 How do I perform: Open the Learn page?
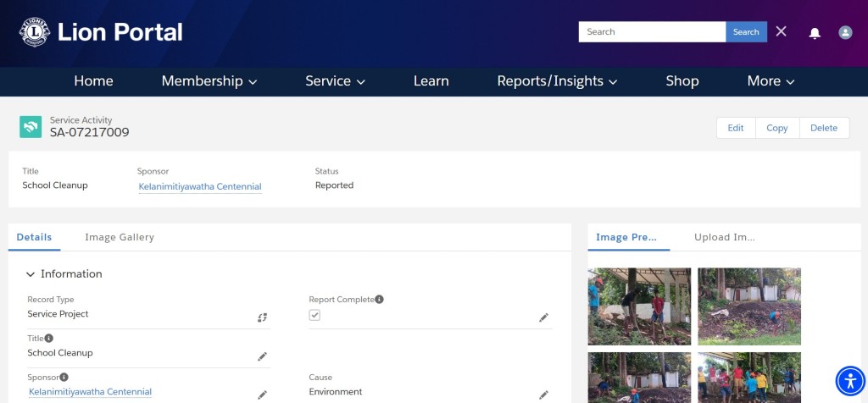pyautogui.click(x=431, y=81)
